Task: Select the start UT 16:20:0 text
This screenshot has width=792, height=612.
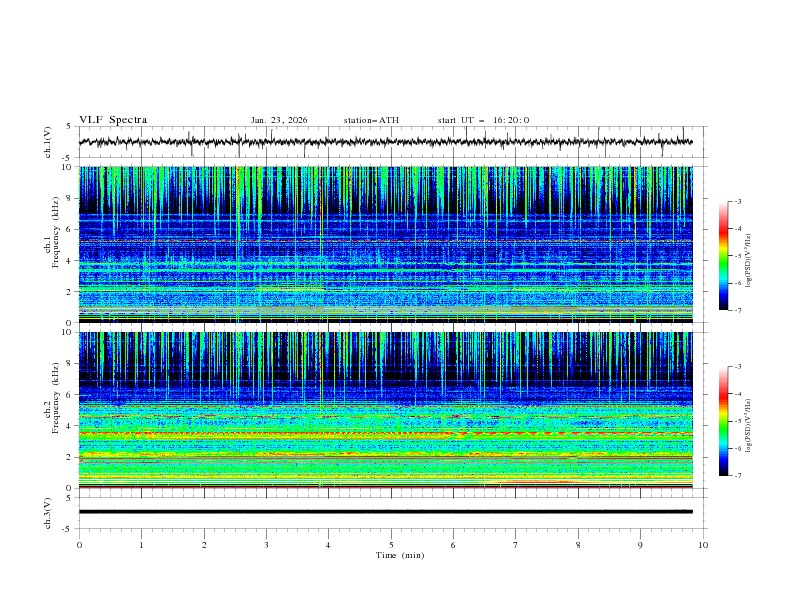Action: [483, 120]
